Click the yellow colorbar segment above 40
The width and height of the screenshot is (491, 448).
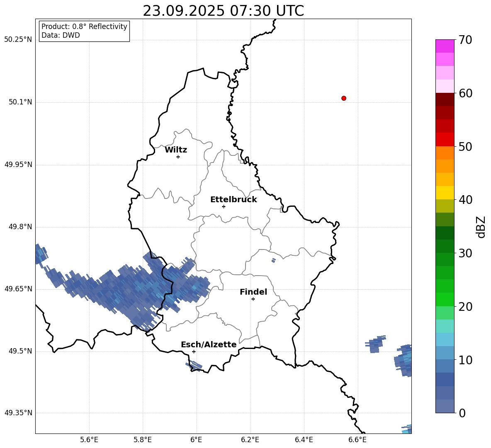pyautogui.click(x=445, y=193)
